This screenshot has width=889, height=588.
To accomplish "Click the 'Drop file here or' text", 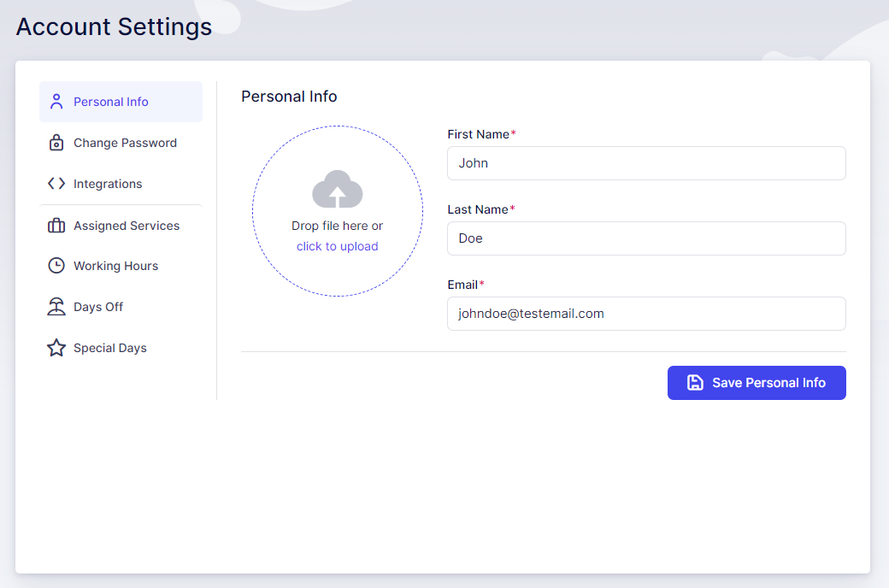I will point(338,226).
